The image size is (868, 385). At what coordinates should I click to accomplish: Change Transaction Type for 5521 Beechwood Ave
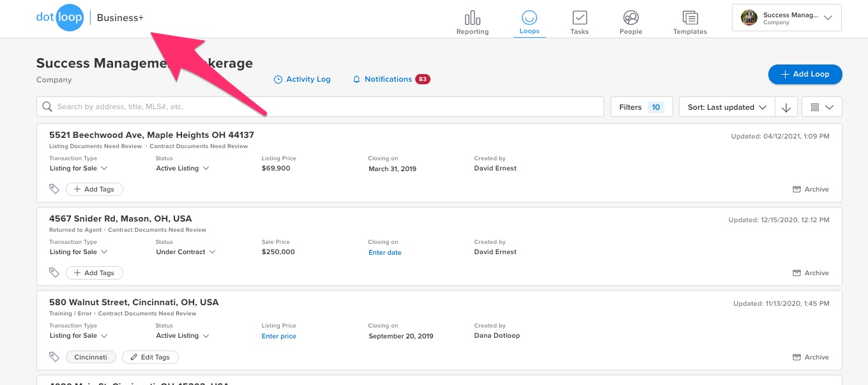[79, 169]
